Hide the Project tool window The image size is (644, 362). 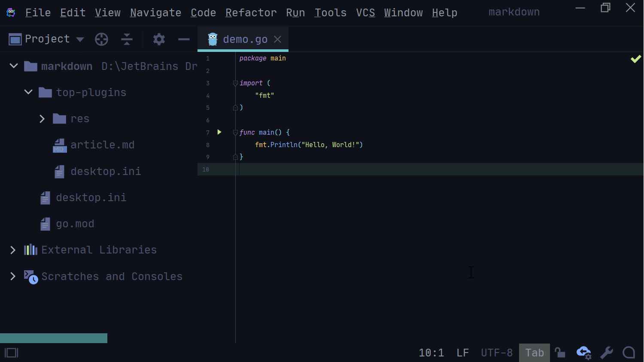click(x=184, y=39)
